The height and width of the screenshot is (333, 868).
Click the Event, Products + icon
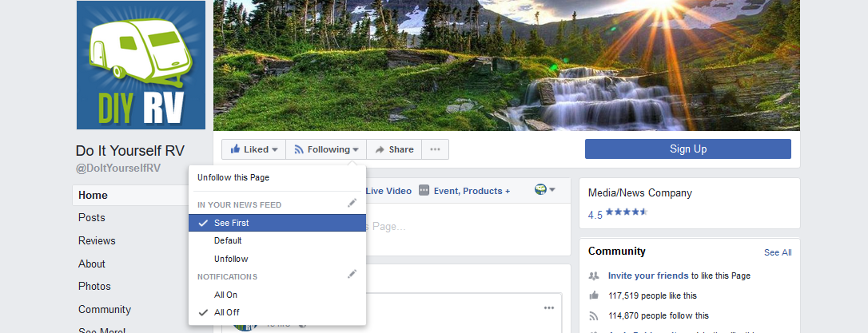424,190
